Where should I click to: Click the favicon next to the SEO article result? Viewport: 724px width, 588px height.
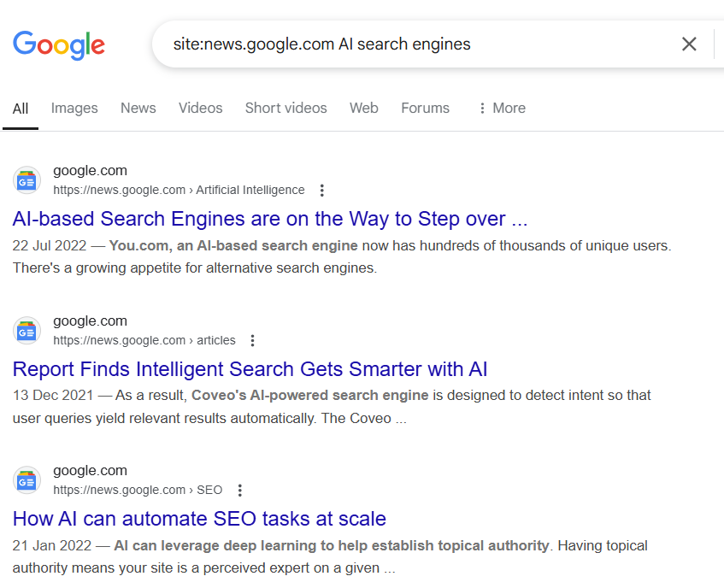click(26, 479)
